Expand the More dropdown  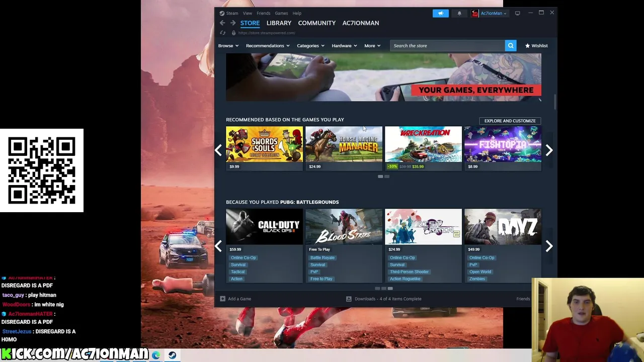[372, 46]
